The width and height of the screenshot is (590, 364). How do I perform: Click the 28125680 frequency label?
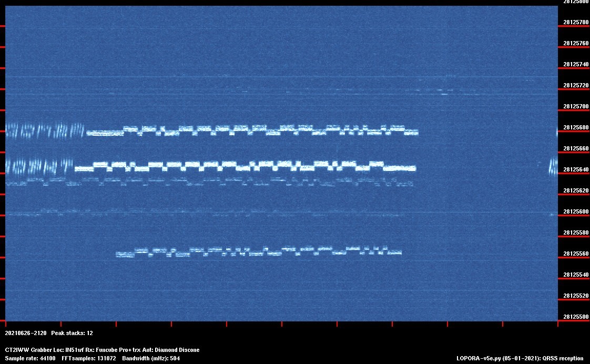tap(576, 128)
